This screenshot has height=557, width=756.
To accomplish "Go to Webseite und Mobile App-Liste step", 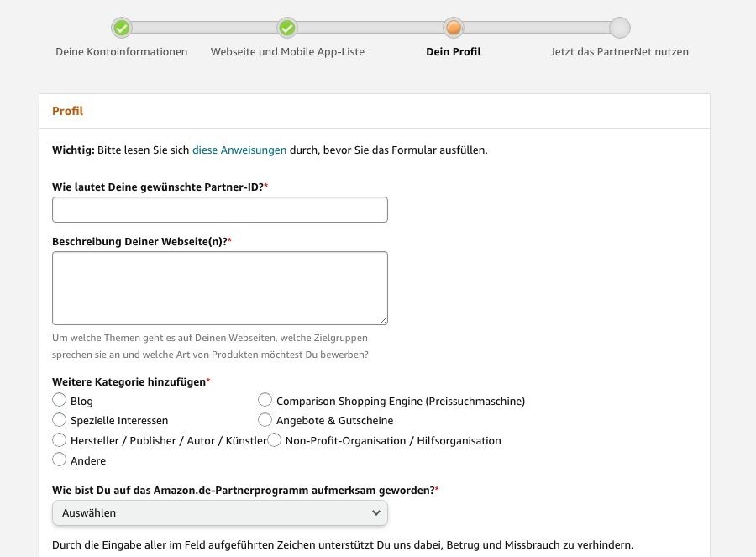I will (287, 52).
